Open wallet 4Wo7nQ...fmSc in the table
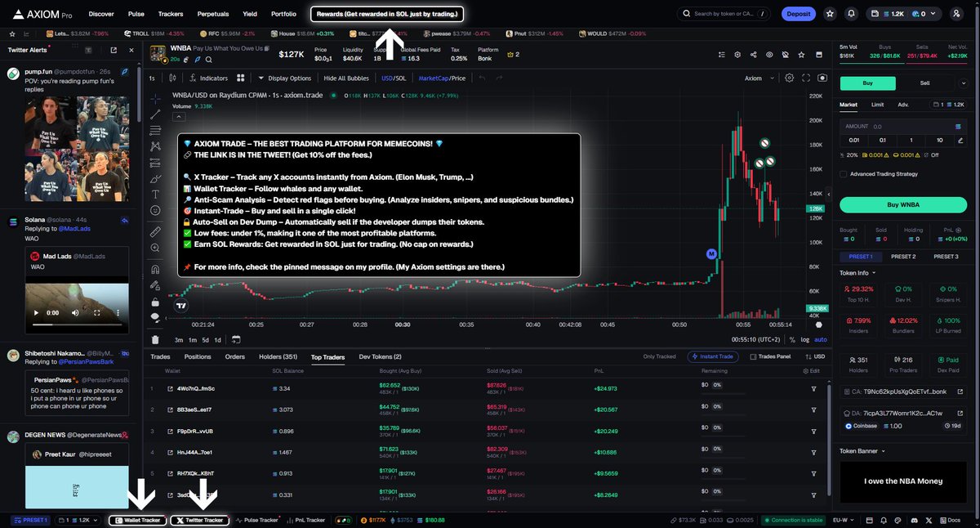The width and height of the screenshot is (980, 528). [x=196, y=388]
